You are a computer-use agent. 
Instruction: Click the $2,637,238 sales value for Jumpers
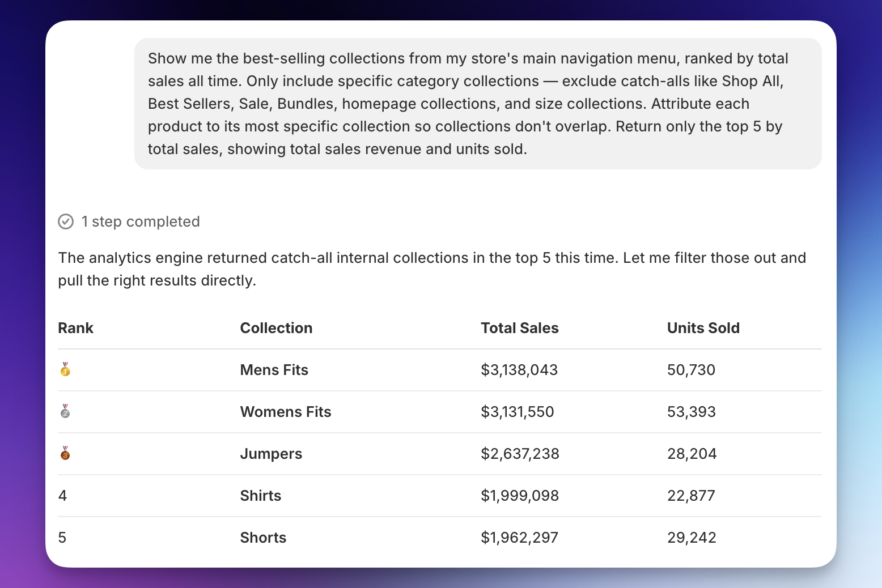coord(519,454)
